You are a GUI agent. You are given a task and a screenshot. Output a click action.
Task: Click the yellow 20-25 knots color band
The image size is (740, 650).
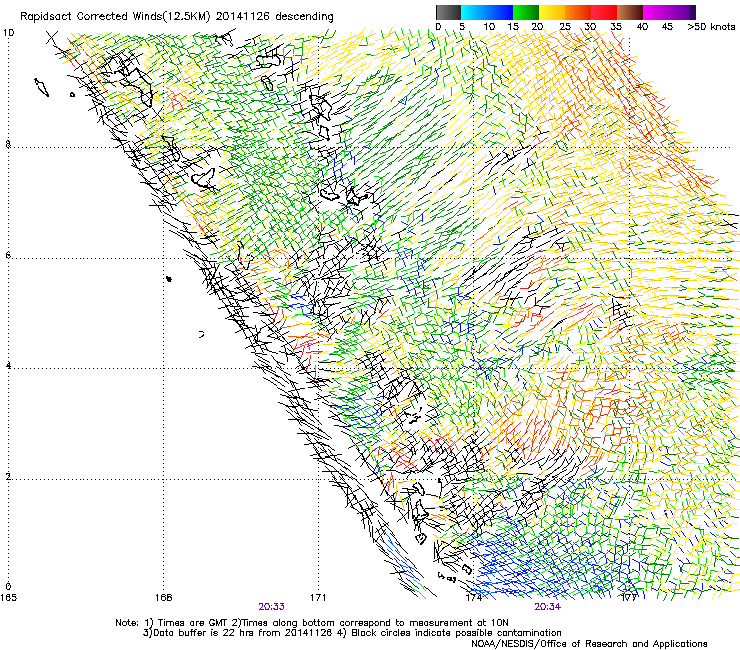click(552, 12)
